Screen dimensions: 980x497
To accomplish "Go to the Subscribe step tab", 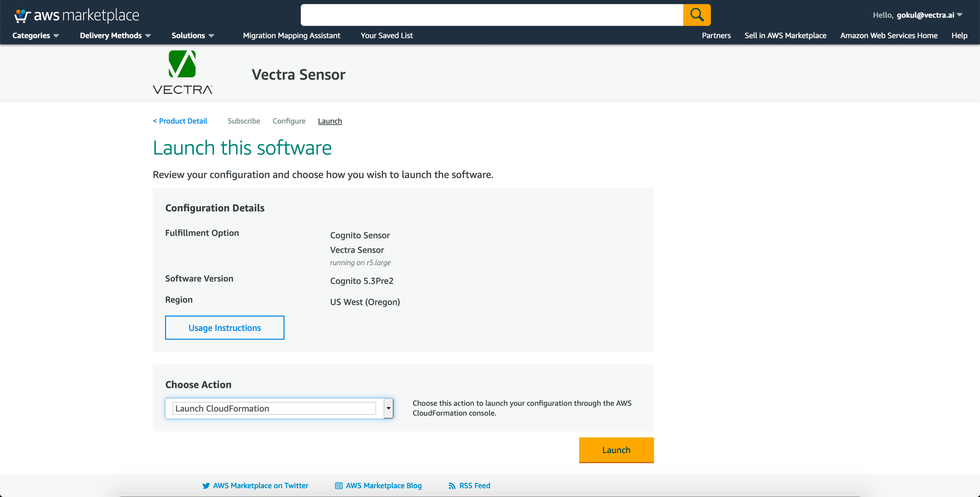I will point(244,121).
